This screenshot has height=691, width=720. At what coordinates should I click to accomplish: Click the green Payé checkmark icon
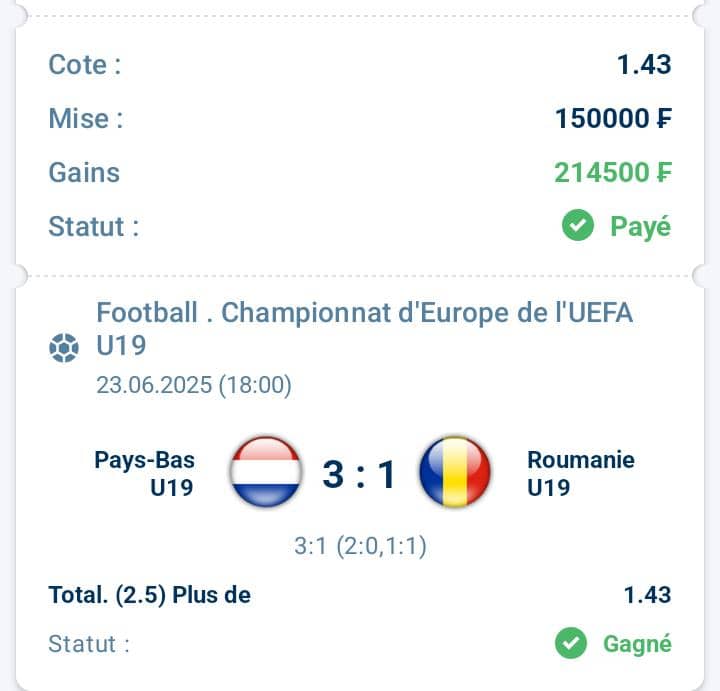[x=578, y=225]
